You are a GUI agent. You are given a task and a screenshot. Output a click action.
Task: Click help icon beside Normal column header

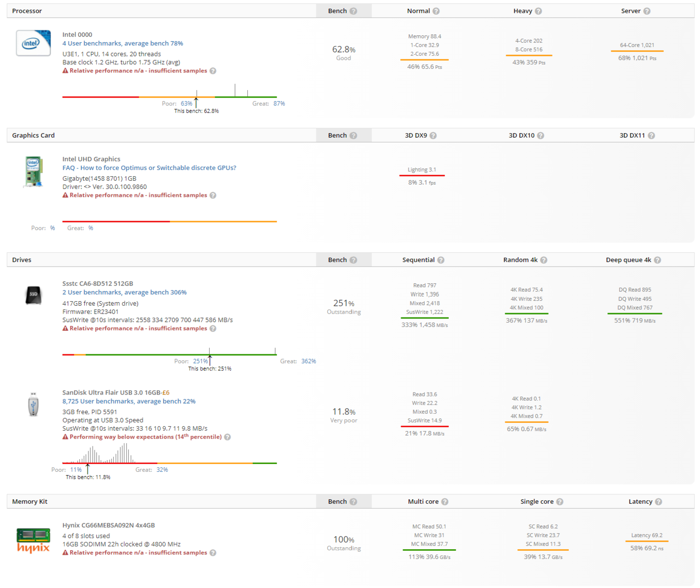[x=436, y=11]
